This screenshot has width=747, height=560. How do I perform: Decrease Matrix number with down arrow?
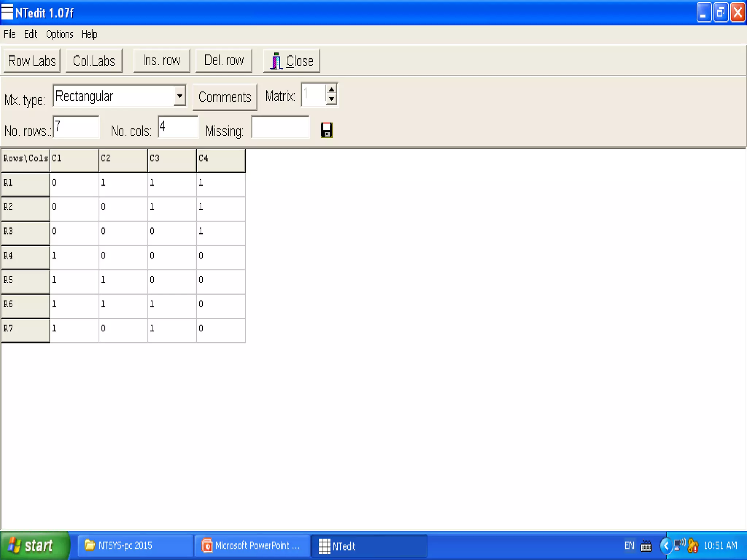pos(331,99)
